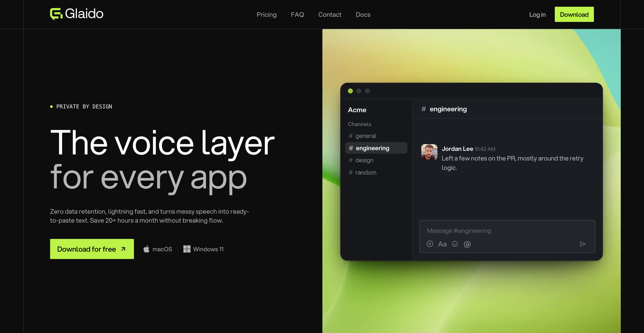This screenshot has height=333, width=644.
Task: Click the Acme workspace name
Action: pos(357,110)
